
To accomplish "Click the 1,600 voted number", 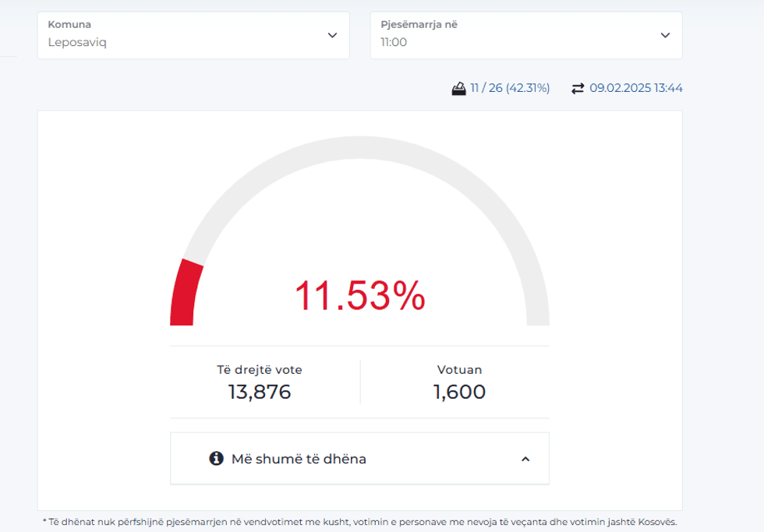I will pos(459,392).
